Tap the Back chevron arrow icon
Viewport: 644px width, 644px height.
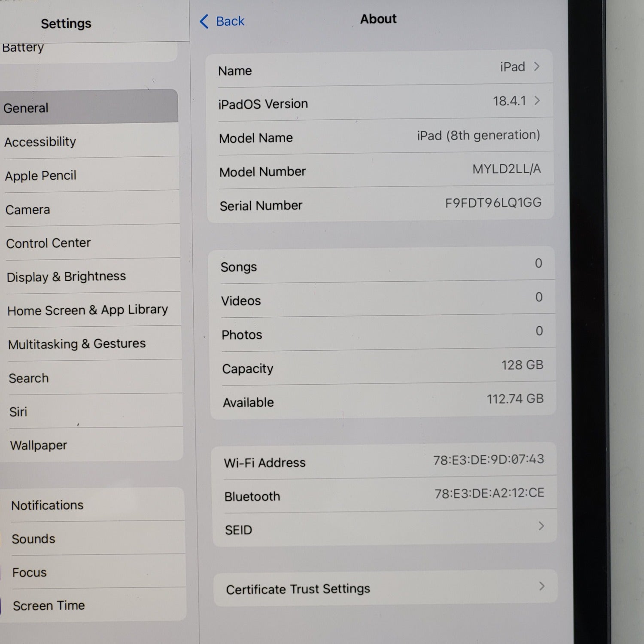pos(204,21)
